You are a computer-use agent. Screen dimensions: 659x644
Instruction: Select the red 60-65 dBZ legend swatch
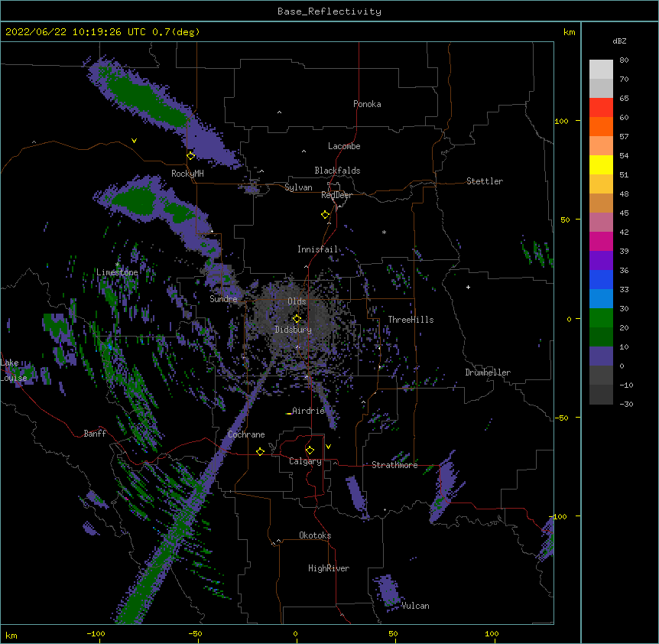(601, 107)
